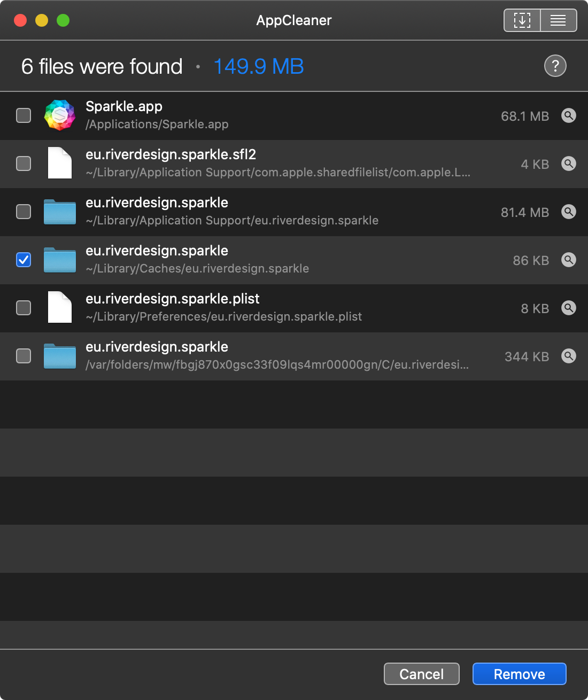The height and width of the screenshot is (700, 588).
Task: Reveal Sparkle.app in Finder with its magnifier
Action: pyautogui.click(x=569, y=115)
